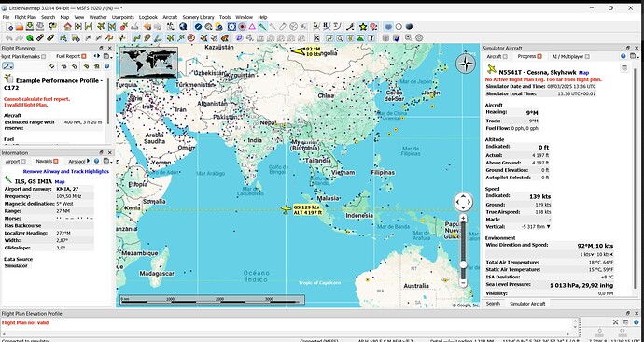This screenshot has height=342, width=644.
Task: Switch to the Search tab at the bottom right
Action: point(493,304)
